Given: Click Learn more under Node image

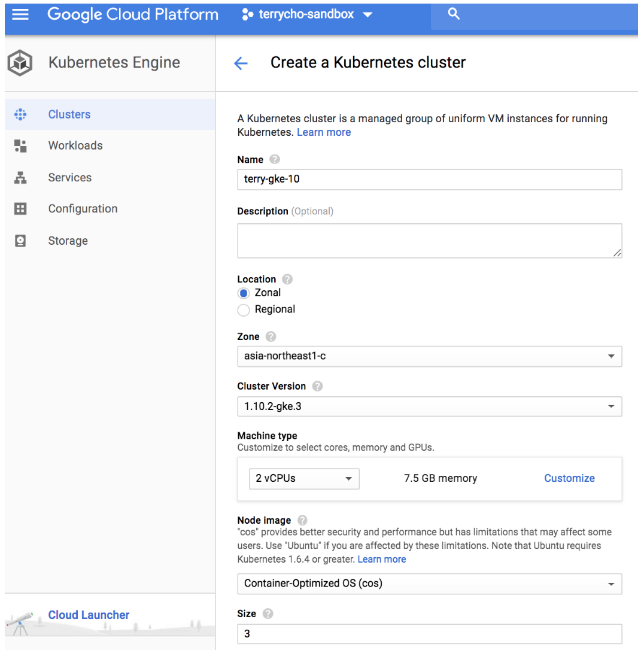Looking at the screenshot, I should [x=382, y=559].
